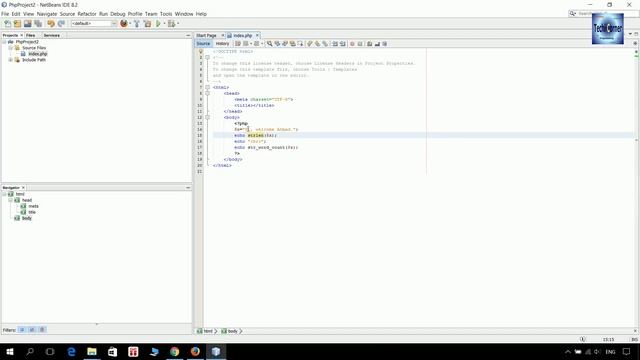Close the Navigator panel tab
640x360 pixels.
pyautogui.click(x=23, y=188)
